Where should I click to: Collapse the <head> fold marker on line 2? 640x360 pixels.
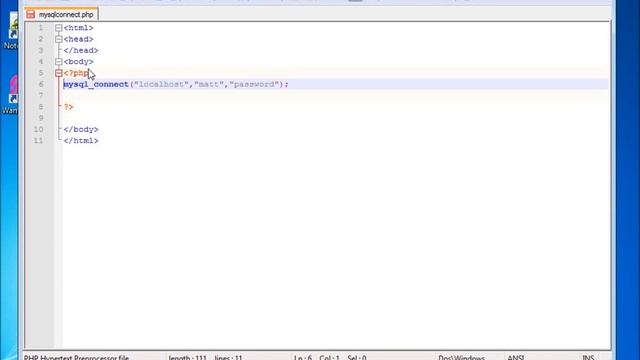click(58, 39)
